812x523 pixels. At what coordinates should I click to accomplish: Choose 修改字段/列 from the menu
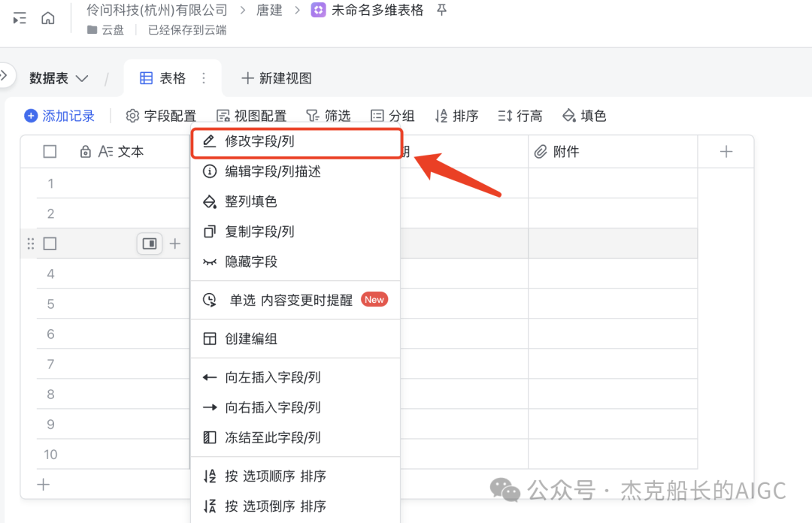pyautogui.click(x=296, y=141)
